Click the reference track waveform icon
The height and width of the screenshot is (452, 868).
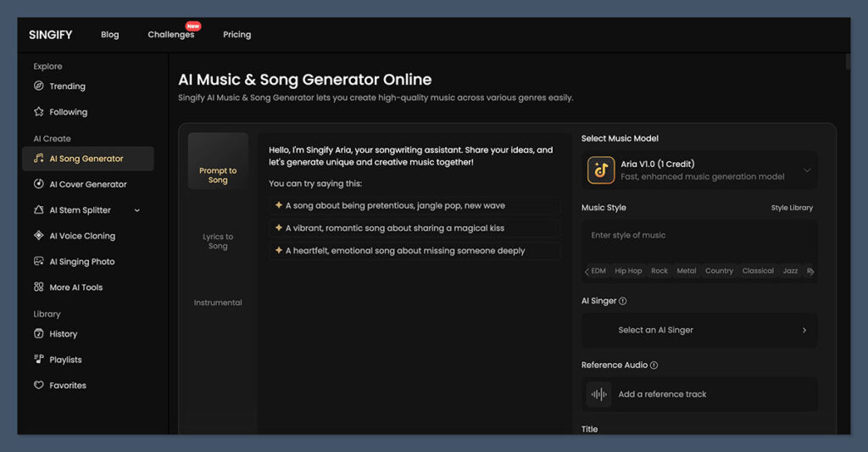pos(599,394)
